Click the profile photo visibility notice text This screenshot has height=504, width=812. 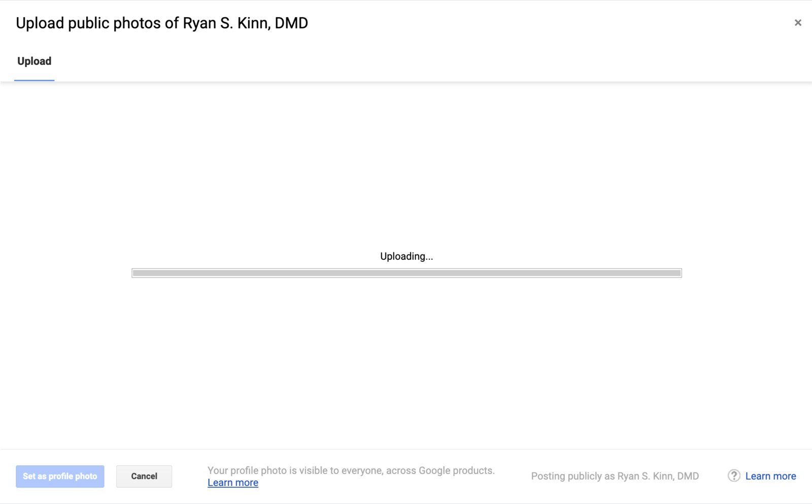[351, 471]
